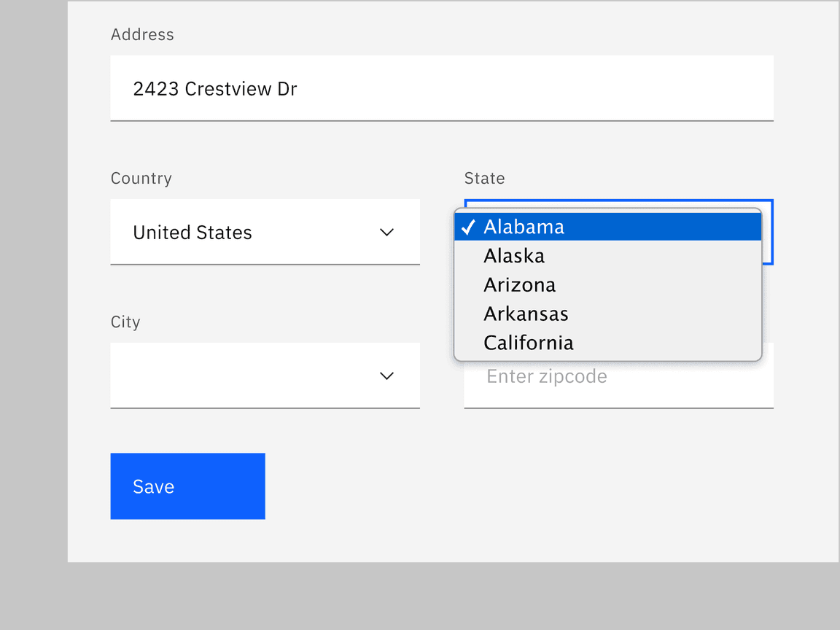The width and height of the screenshot is (840, 630).
Task: Click the City label text
Action: pyautogui.click(x=125, y=322)
